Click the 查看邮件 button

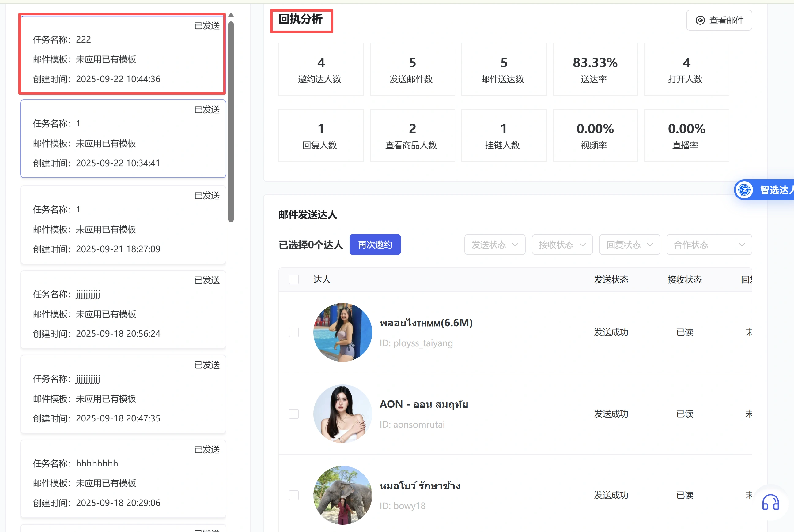pyautogui.click(x=719, y=21)
